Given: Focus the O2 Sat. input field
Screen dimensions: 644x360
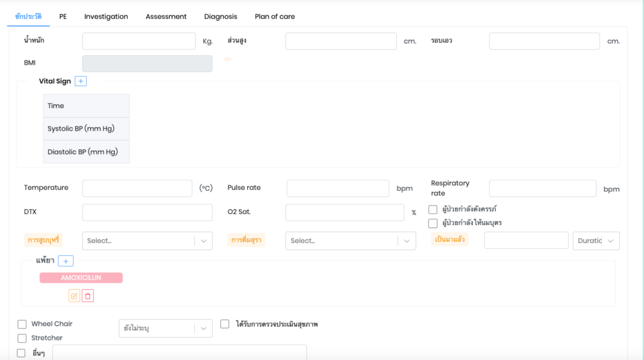Looking at the screenshot, I should pyautogui.click(x=345, y=212).
